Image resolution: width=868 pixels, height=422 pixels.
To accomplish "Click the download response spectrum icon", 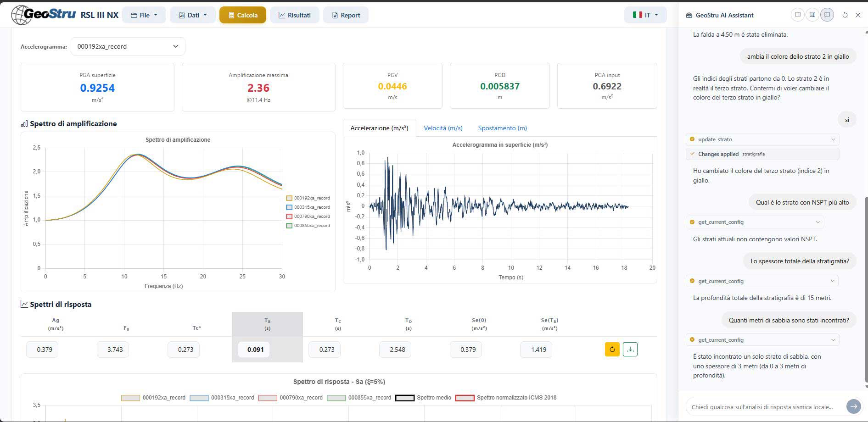I will click(x=630, y=350).
